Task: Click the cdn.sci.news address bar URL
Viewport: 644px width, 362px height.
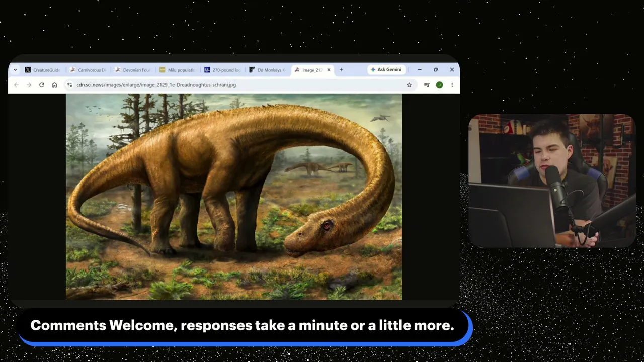Action: click(x=156, y=85)
